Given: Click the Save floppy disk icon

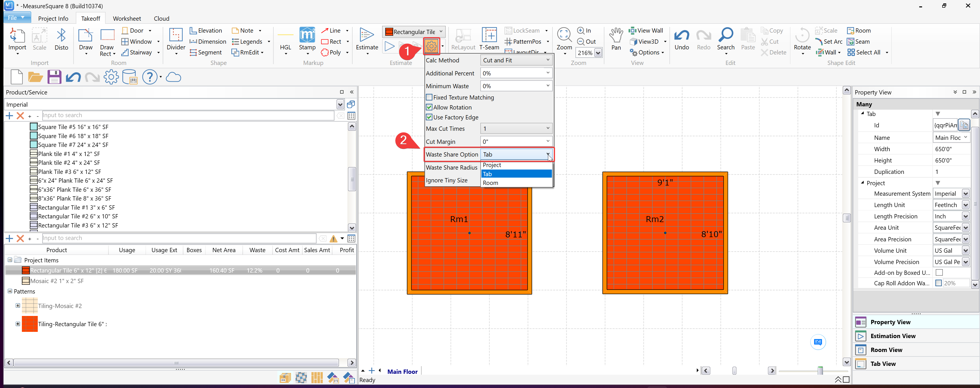Looking at the screenshot, I should point(54,77).
